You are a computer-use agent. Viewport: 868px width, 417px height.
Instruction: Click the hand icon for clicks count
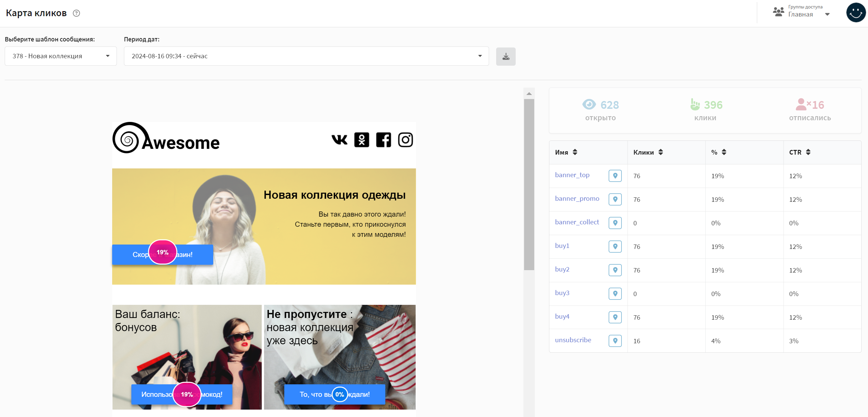tap(695, 104)
